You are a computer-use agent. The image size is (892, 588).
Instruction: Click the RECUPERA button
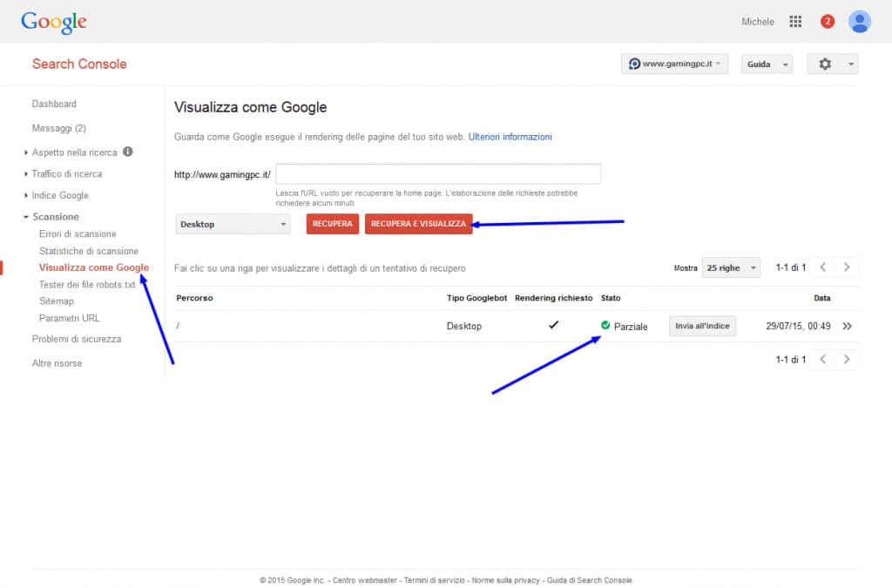tap(333, 224)
